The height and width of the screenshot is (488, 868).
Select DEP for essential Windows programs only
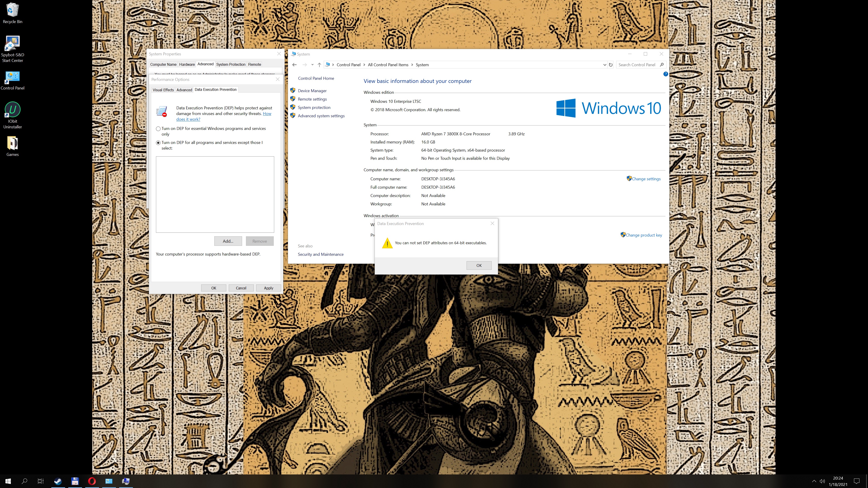(x=158, y=129)
